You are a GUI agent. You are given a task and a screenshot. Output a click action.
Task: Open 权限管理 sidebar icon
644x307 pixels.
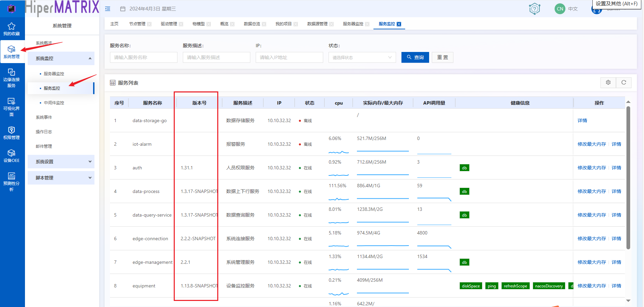click(x=11, y=133)
